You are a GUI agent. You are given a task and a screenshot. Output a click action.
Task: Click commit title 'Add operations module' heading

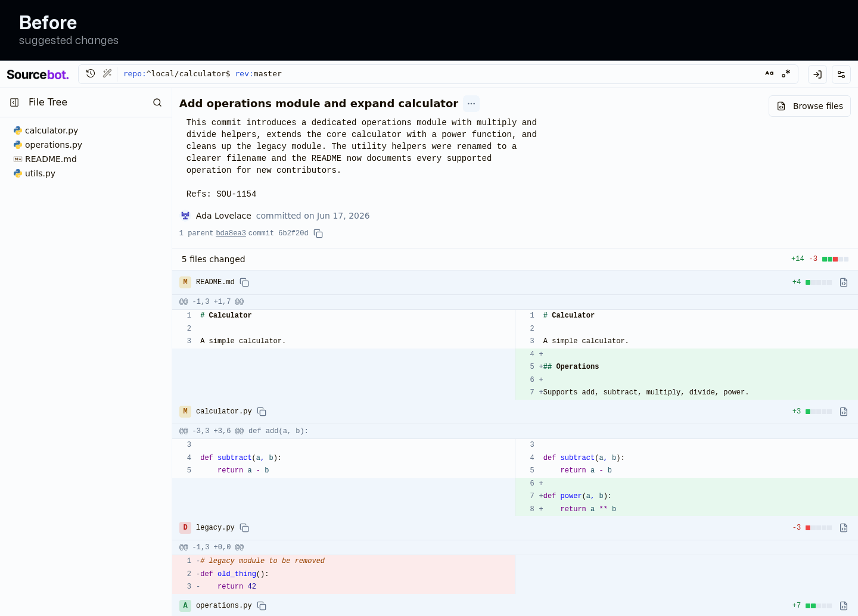[x=319, y=104]
